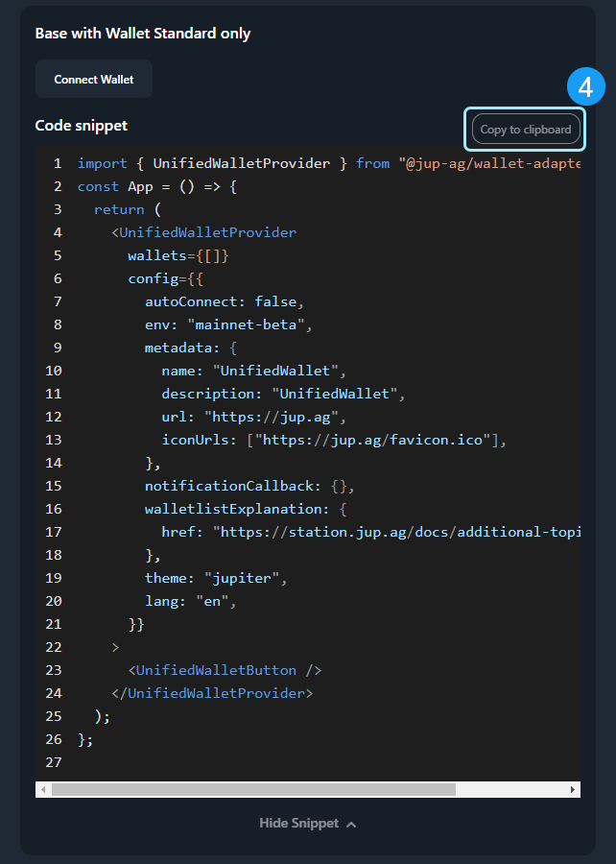The width and height of the screenshot is (616, 864).
Task: Click the env "mainnet-beta" value
Action: coord(249,324)
